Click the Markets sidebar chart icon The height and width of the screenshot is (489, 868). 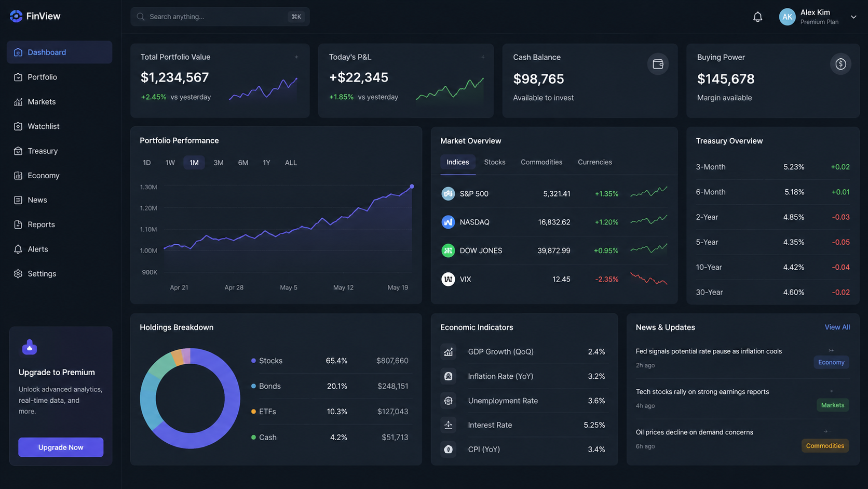[18, 102]
